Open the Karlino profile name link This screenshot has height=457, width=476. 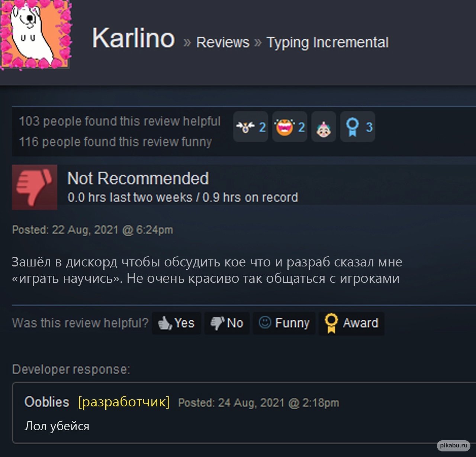click(x=133, y=38)
